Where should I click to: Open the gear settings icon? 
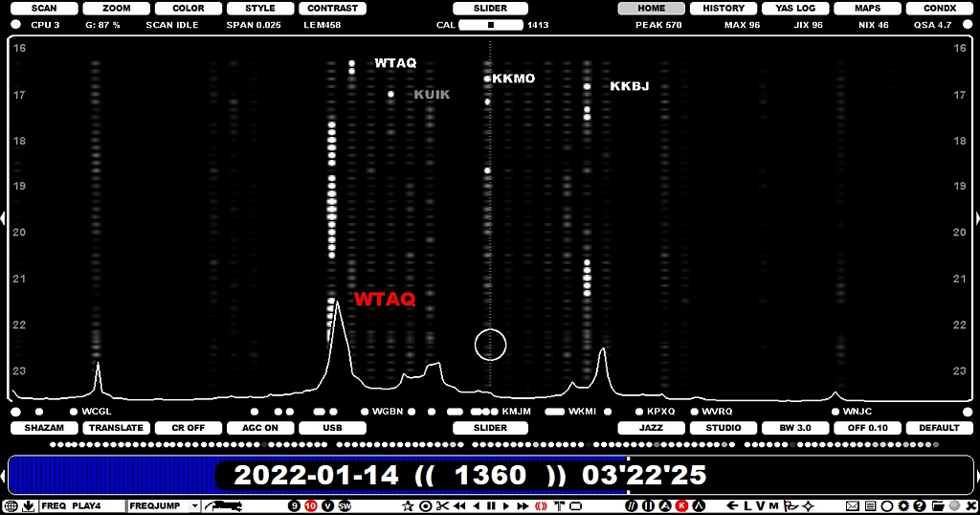(x=902, y=505)
